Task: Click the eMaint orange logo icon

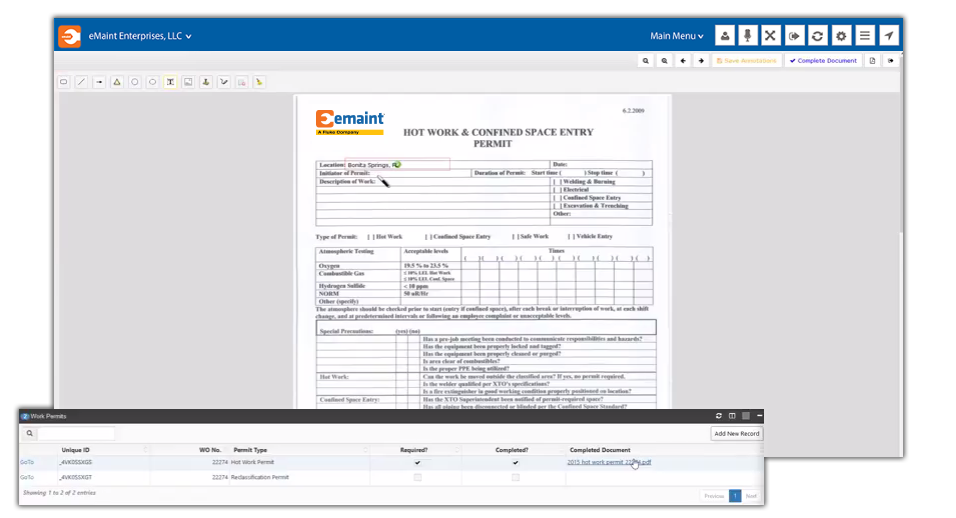Action: 70,36
